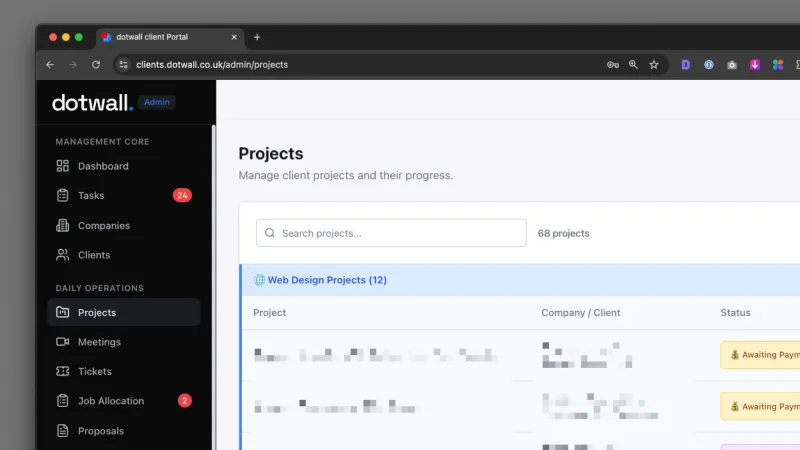Bookmark page with the star icon
This screenshot has height=450, width=800.
[x=654, y=65]
